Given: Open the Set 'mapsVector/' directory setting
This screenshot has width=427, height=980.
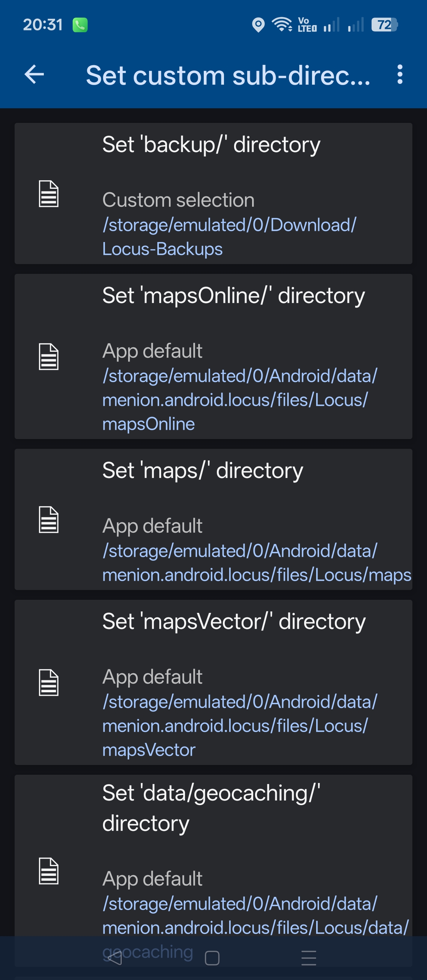Looking at the screenshot, I should (x=213, y=683).
